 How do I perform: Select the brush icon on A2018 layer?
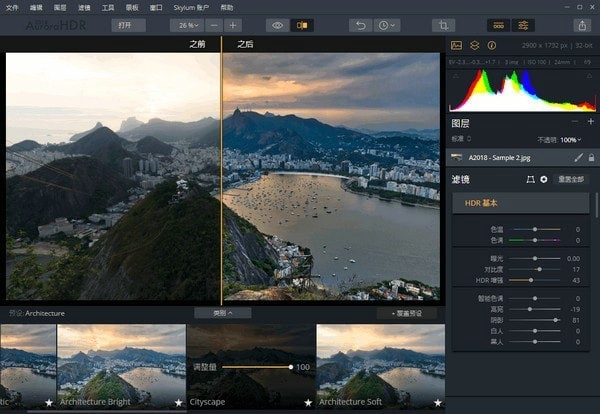click(x=578, y=157)
